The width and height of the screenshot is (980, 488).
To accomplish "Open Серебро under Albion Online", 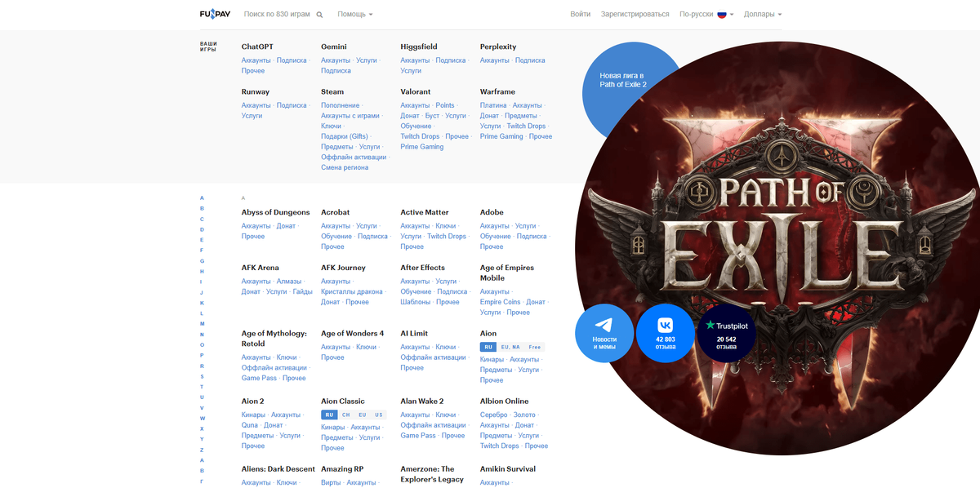I will click(493, 415).
